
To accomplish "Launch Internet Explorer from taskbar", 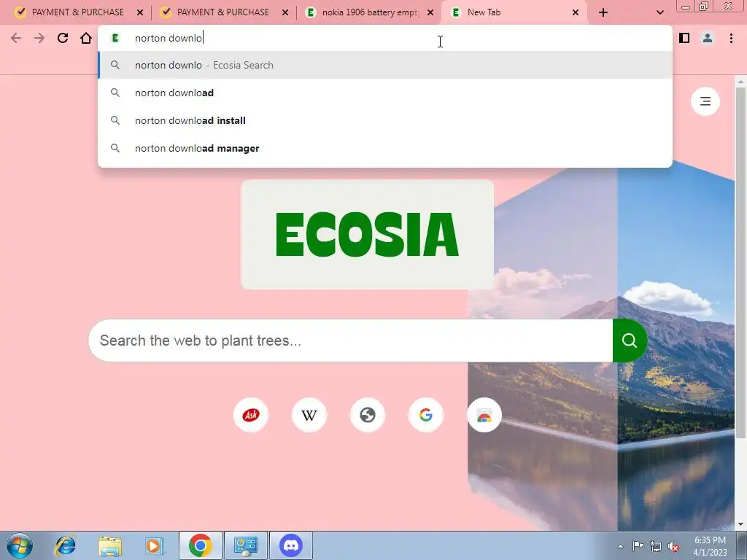I will tap(65, 545).
